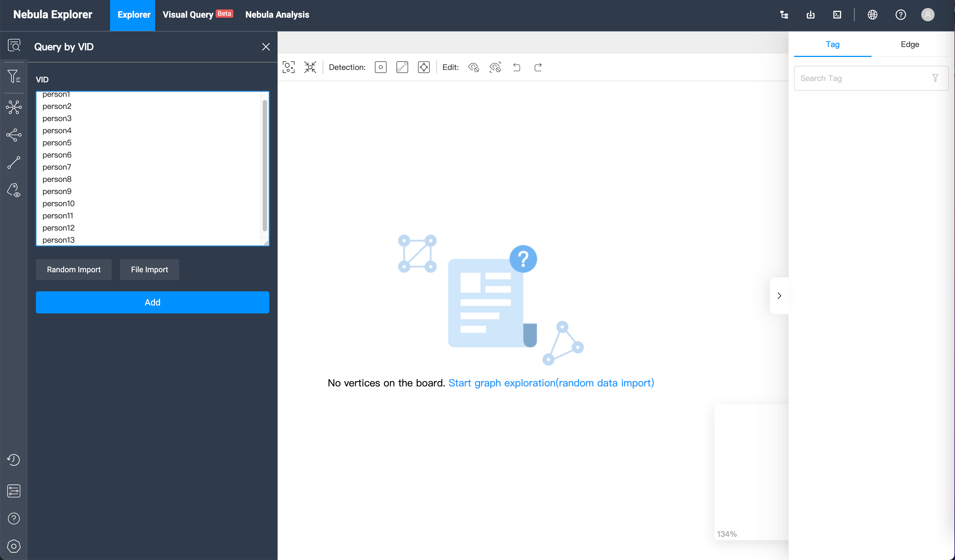Click person5 in the VID list

(57, 143)
